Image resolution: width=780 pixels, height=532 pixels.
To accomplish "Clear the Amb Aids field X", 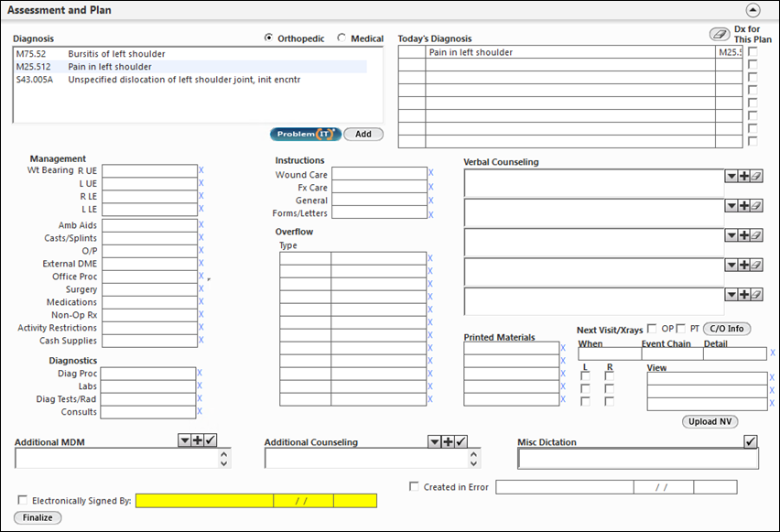I will [x=201, y=225].
